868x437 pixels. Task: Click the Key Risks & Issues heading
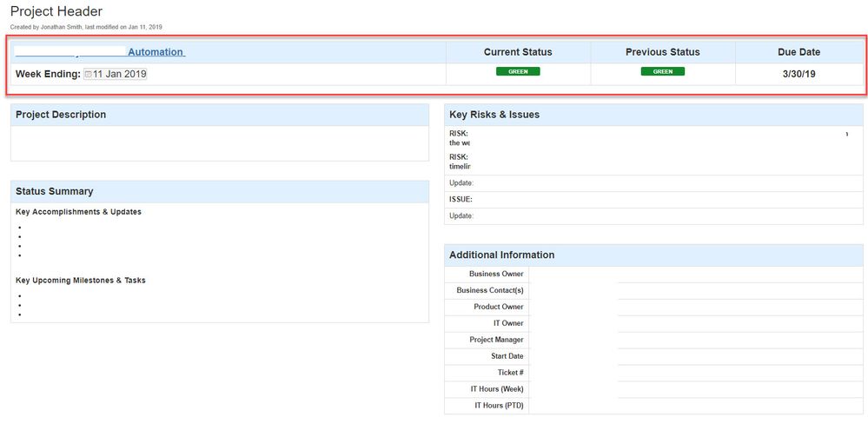(494, 115)
